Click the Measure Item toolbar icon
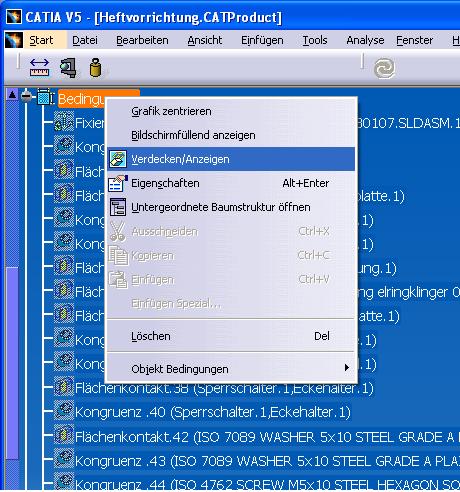460x492 pixels. 68,68
